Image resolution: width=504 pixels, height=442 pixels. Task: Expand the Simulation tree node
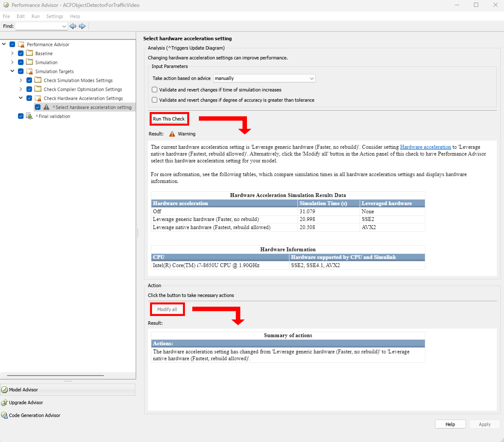point(12,62)
